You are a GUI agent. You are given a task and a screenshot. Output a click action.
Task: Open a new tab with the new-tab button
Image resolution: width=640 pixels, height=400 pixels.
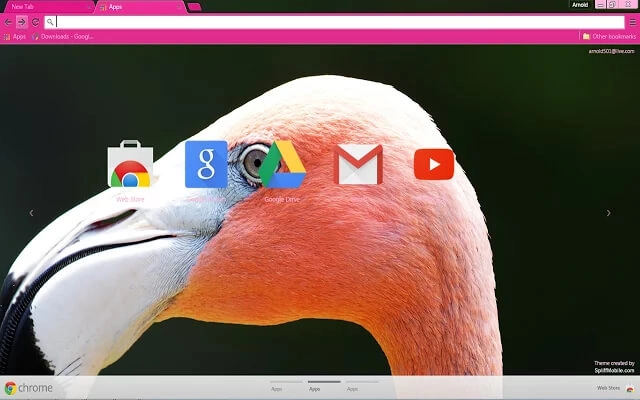pos(194,7)
